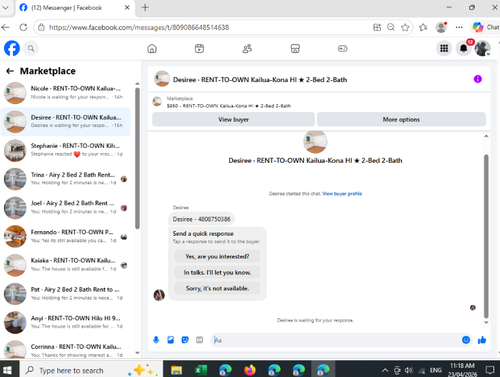Open the View buyer profile link

click(x=342, y=194)
